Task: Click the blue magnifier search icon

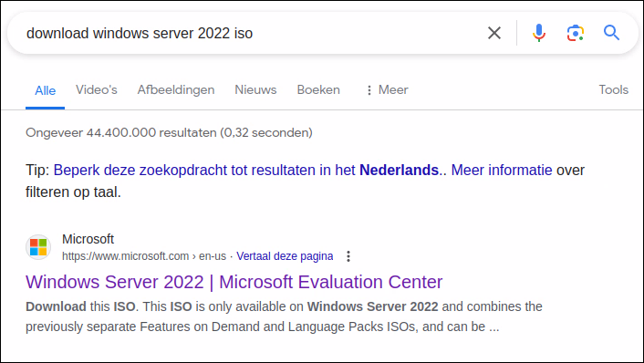Action: [611, 33]
